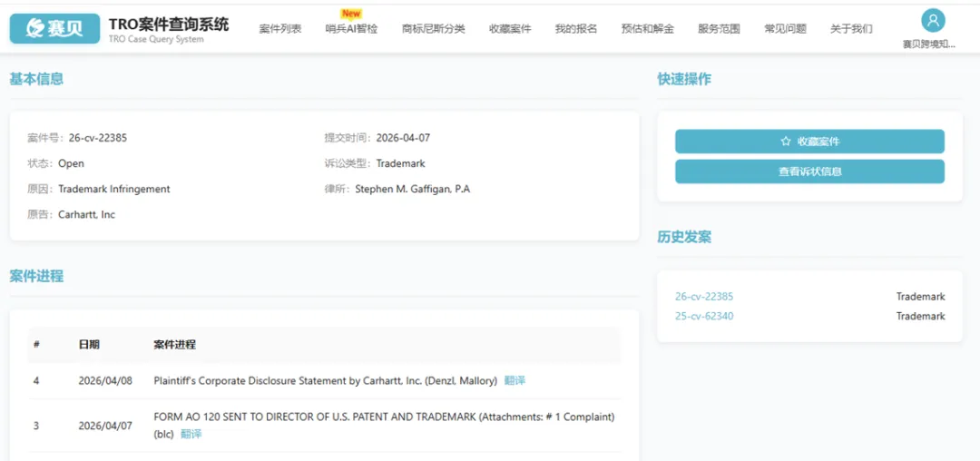Click the 日期 column header
The width and height of the screenshot is (980, 461).
coord(89,344)
